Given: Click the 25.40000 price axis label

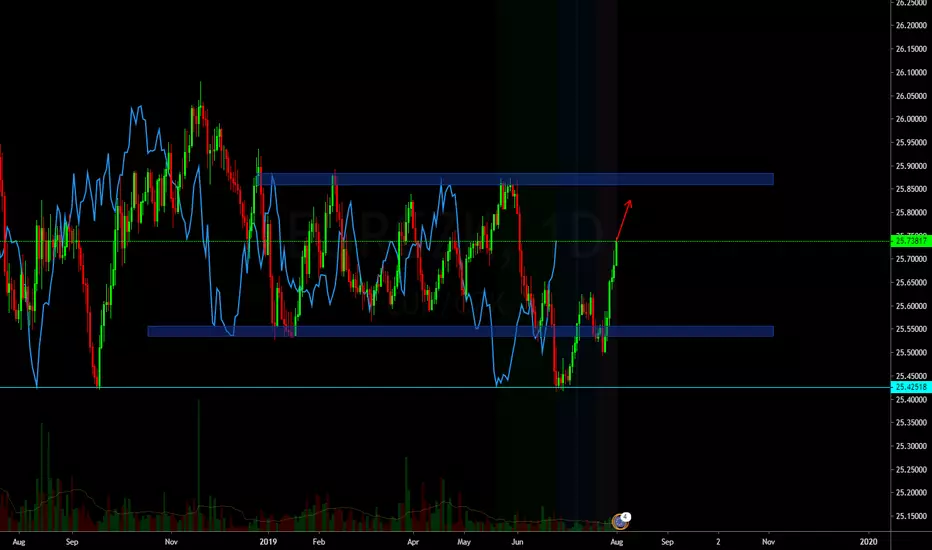Looking at the screenshot, I should pos(911,400).
